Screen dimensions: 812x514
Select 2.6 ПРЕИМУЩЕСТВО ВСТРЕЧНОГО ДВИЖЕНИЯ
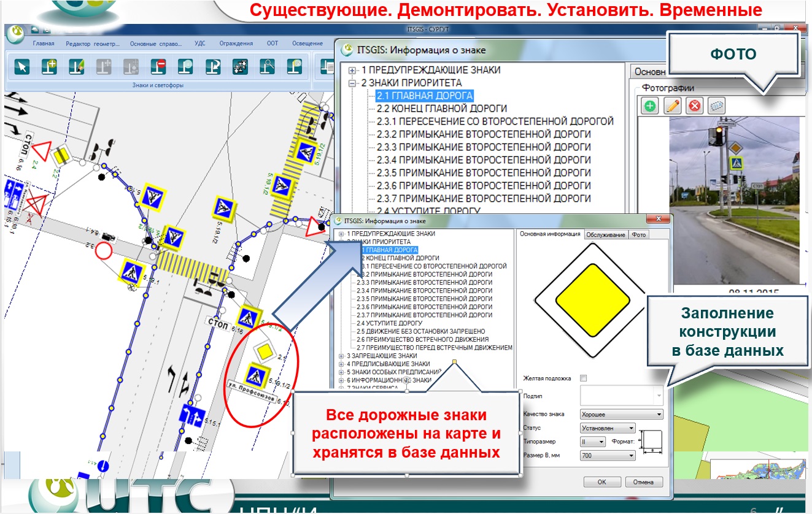tap(423, 339)
